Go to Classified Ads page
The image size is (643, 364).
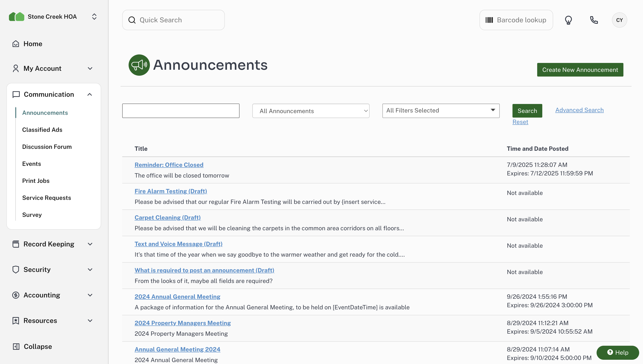pyautogui.click(x=42, y=130)
